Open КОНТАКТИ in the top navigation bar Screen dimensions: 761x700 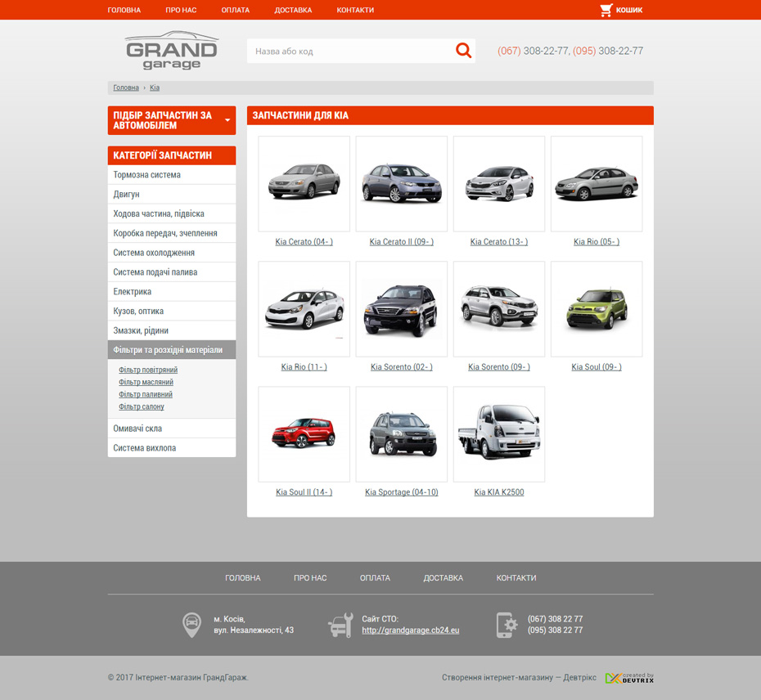[x=355, y=10]
